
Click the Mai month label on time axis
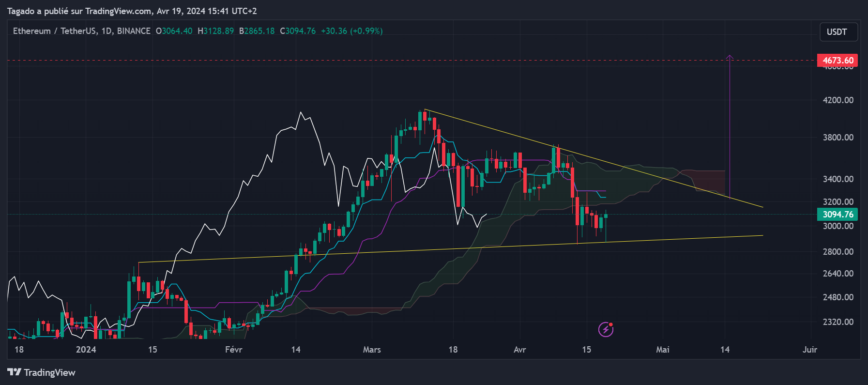pos(663,350)
